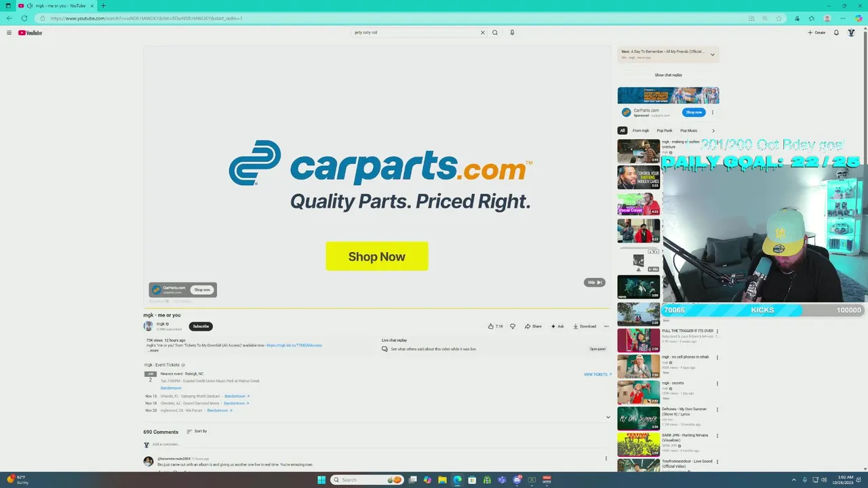Open the account avatar menu
This screenshot has width=868, height=488.
coord(852,33)
